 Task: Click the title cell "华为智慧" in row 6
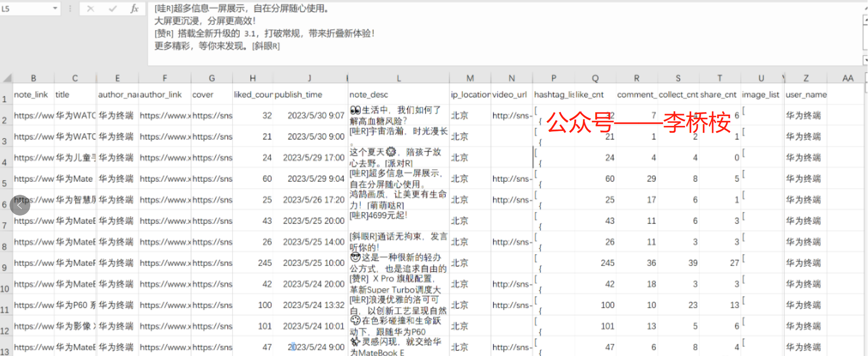point(75,200)
